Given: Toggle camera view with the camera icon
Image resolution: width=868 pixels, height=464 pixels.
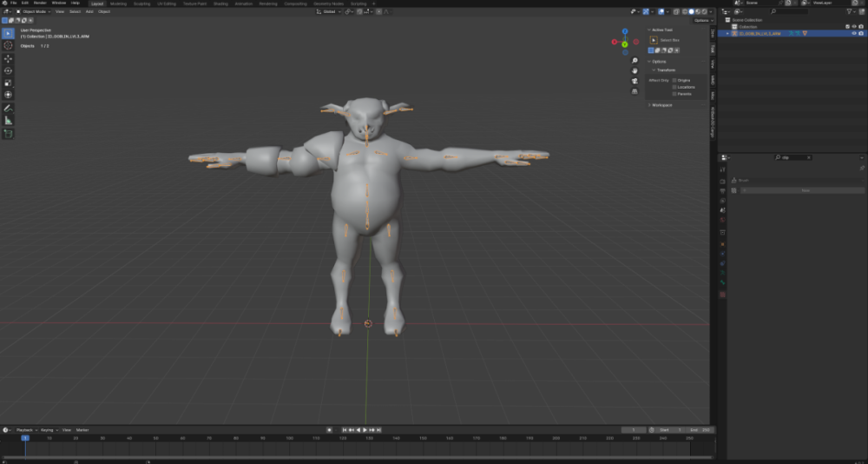Looking at the screenshot, I should [635, 81].
